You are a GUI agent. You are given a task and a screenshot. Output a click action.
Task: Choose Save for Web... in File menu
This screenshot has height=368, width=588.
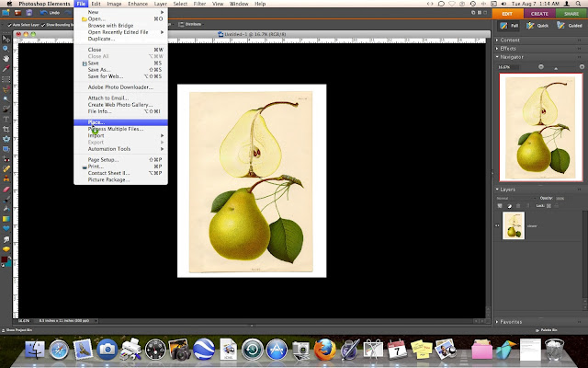coord(120,76)
